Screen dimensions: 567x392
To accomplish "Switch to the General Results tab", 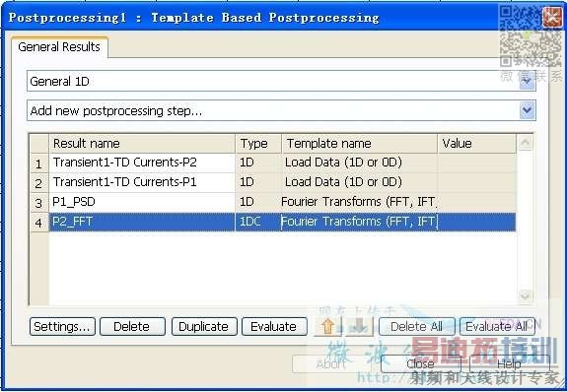I will point(59,47).
